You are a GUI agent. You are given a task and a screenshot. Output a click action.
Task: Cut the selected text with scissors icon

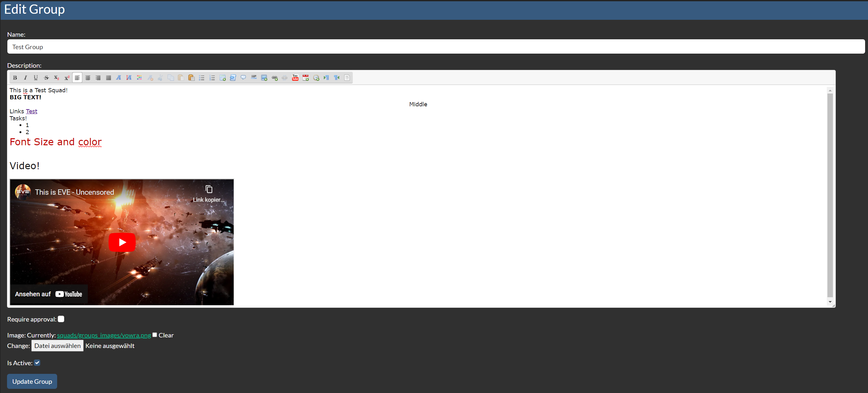click(x=160, y=78)
